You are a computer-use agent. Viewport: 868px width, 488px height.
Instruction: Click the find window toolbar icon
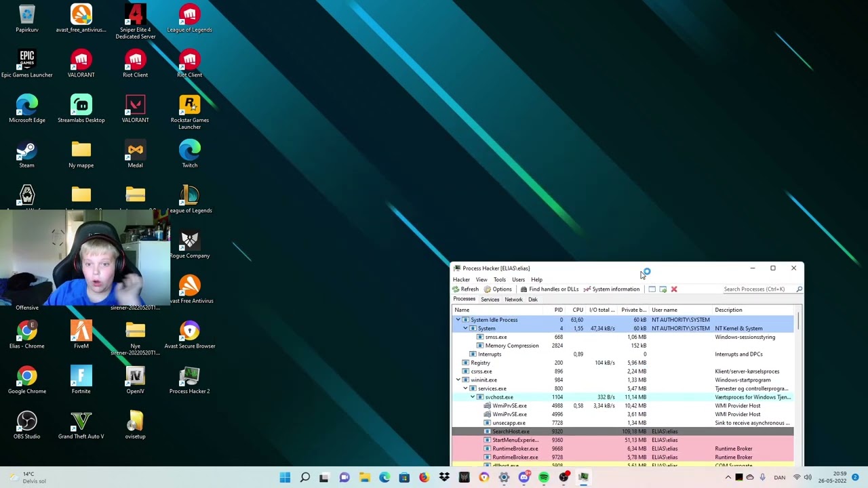(x=652, y=289)
